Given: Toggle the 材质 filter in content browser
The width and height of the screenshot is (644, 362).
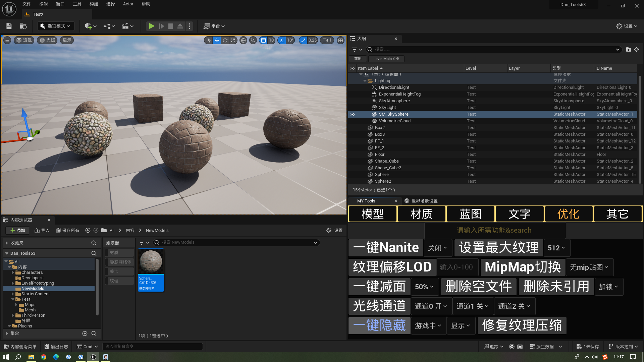Looking at the screenshot, I should coord(119,253).
